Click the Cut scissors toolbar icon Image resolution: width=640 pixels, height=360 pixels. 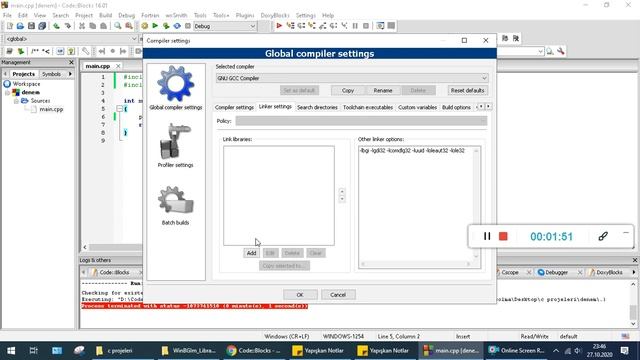coord(82,26)
